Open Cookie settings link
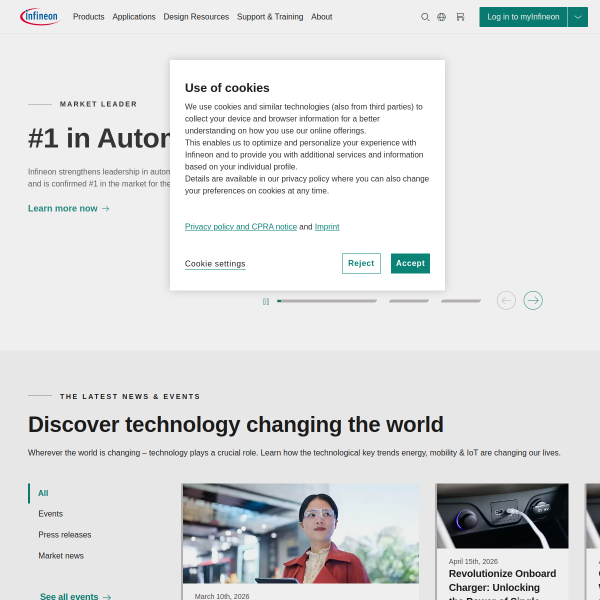This screenshot has height=600, width=600. (215, 264)
